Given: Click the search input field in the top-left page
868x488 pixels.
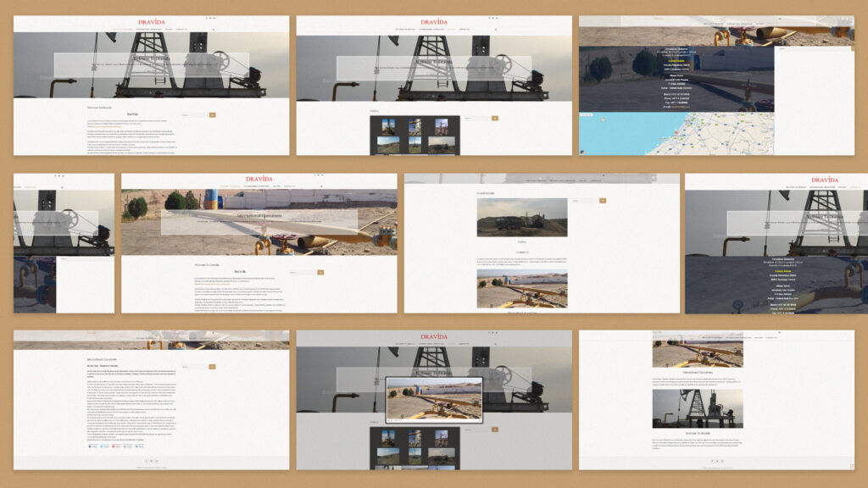Looking at the screenshot, I should tap(194, 114).
